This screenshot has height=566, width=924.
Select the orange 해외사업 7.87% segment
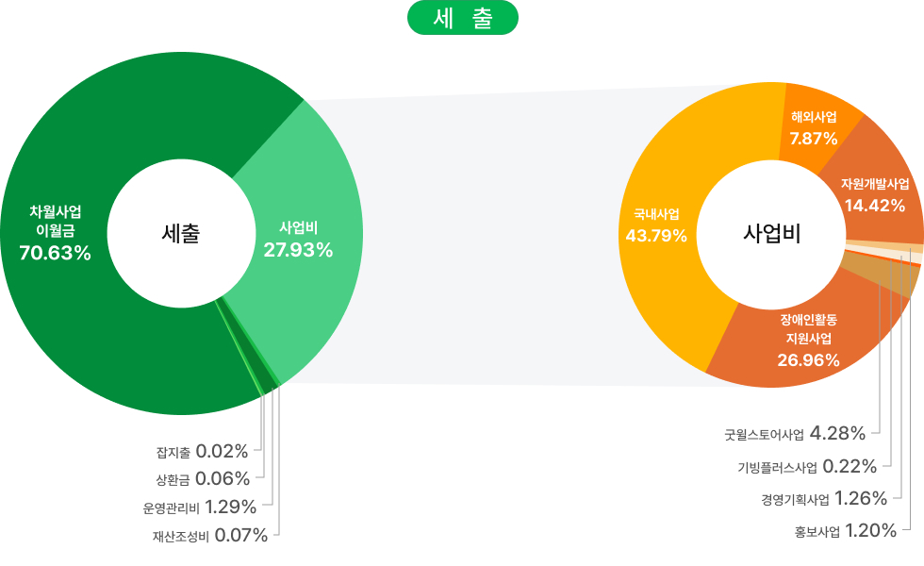814,127
